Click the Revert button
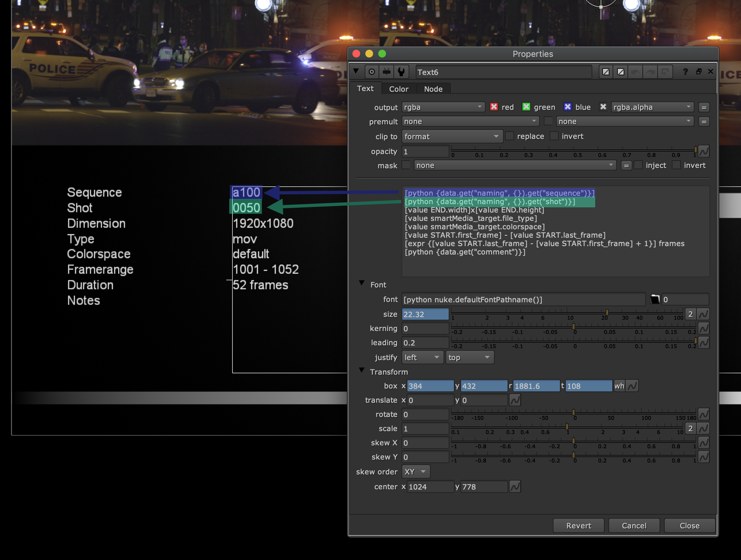Viewport: 741px width, 560px height. pyautogui.click(x=578, y=525)
